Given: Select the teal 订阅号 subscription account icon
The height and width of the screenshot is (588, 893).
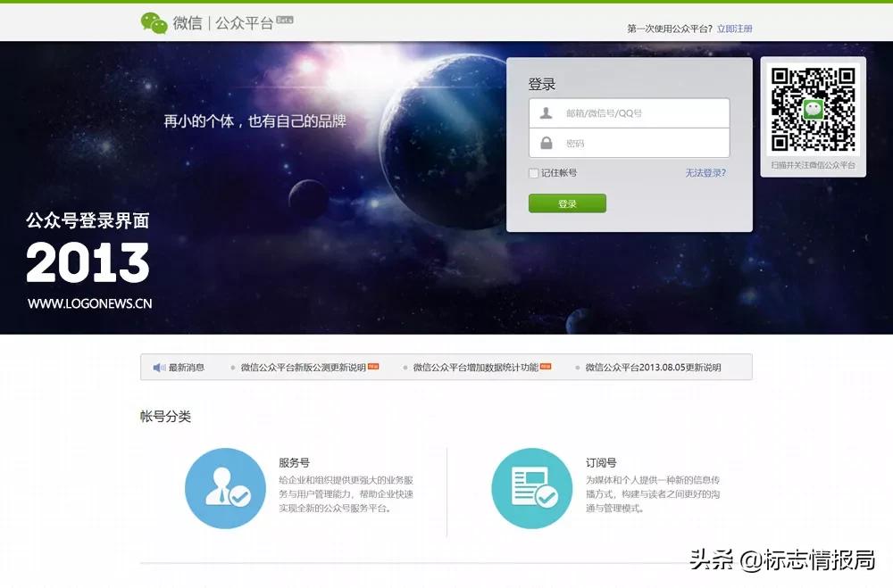Looking at the screenshot, I should click(531, 490).
